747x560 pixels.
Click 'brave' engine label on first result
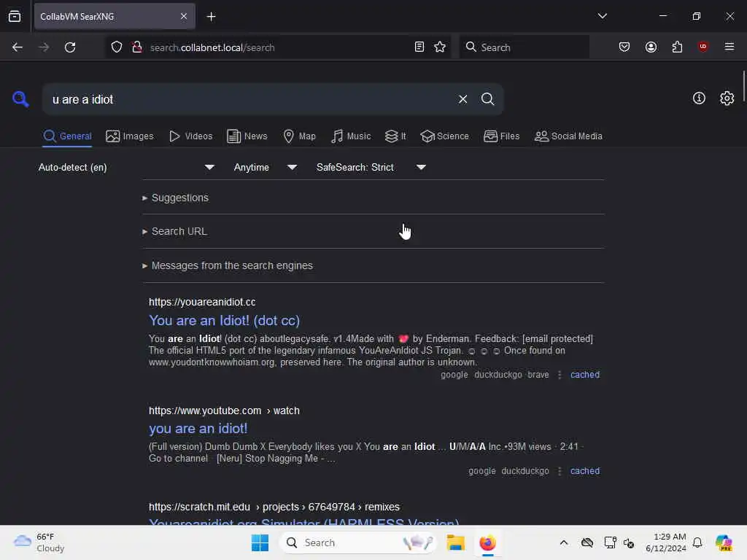point(538,375)
